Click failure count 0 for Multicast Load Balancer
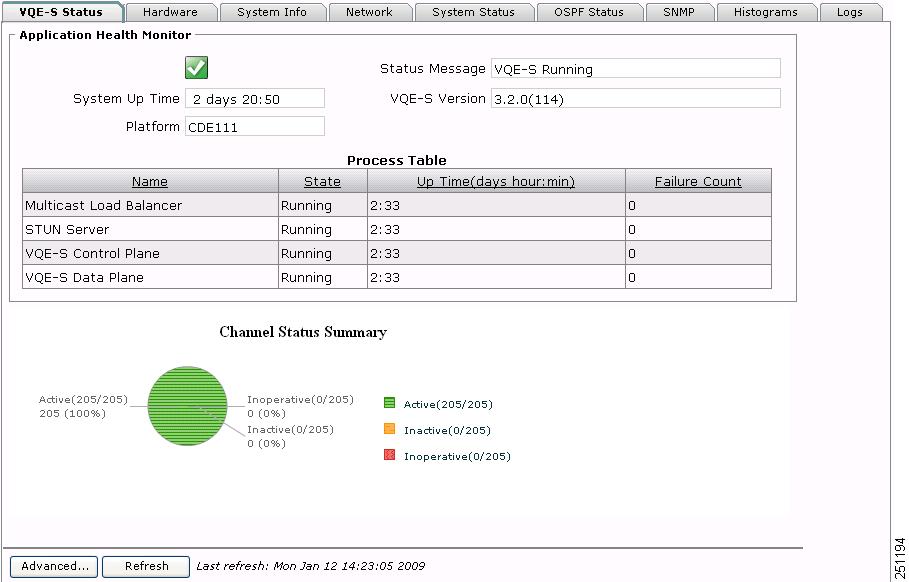Image resolution: width=909 pixels, height=582 pixels. (x=632, y=206)
